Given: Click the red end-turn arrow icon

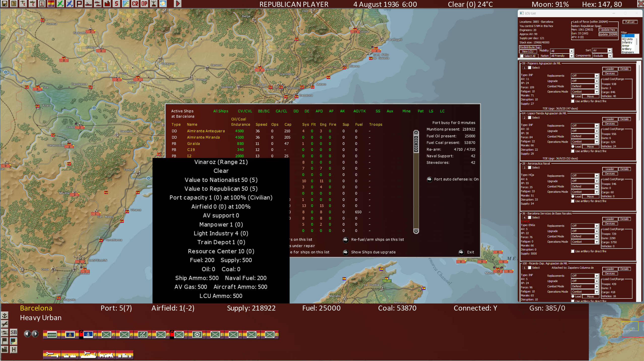Looking at the screenshot, I should 177,4.
